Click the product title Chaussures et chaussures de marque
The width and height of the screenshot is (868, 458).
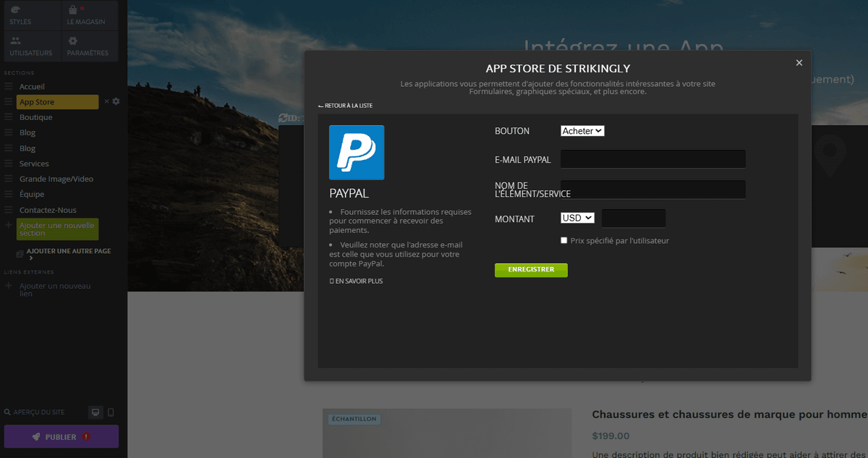pyautogui.click(x=730, y=415)
